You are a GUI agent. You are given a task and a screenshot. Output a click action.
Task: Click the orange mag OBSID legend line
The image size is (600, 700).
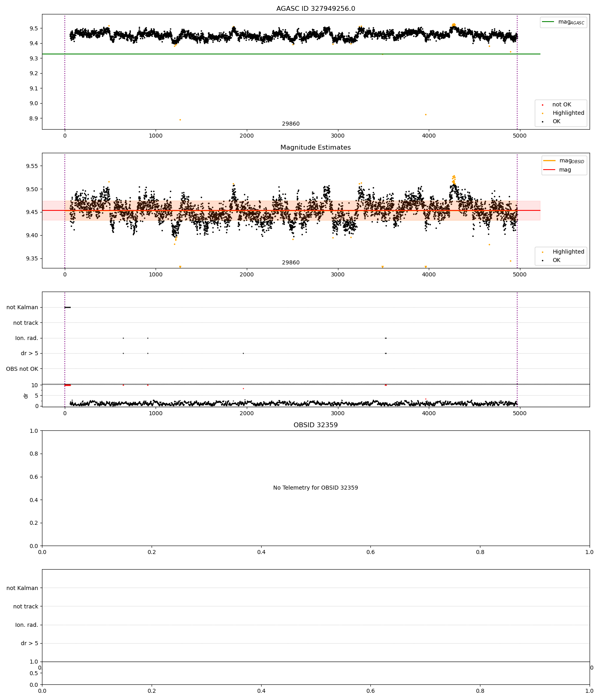[x=550, y=161]
